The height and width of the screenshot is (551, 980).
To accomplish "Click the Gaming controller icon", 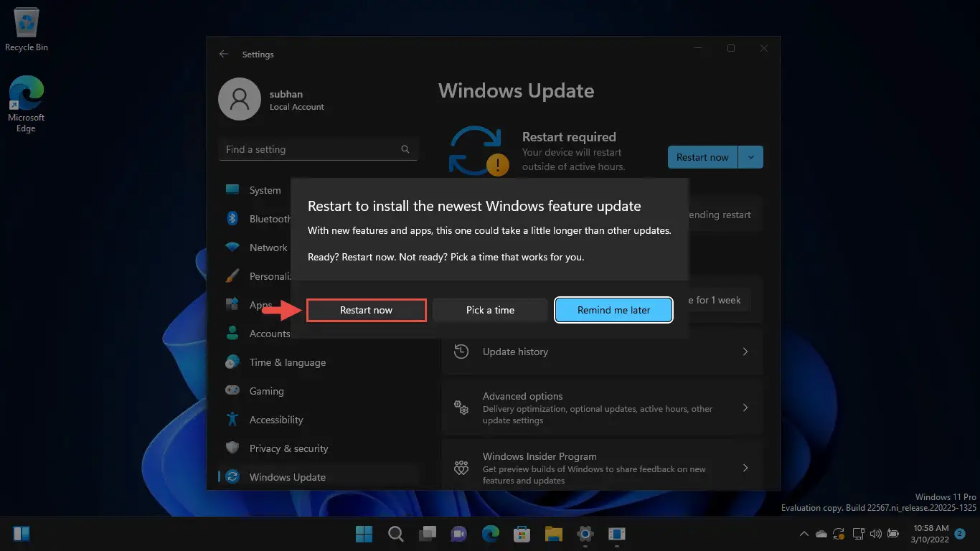I will coord(232,390).
